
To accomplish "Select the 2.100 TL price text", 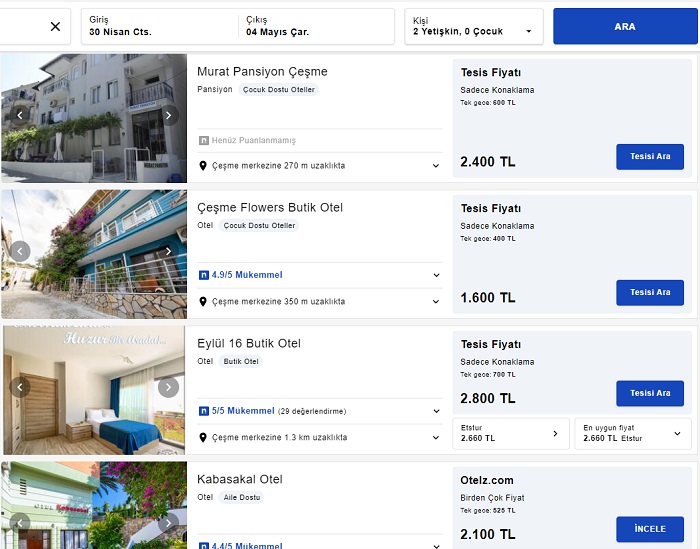I will click(x=488, y=534).
